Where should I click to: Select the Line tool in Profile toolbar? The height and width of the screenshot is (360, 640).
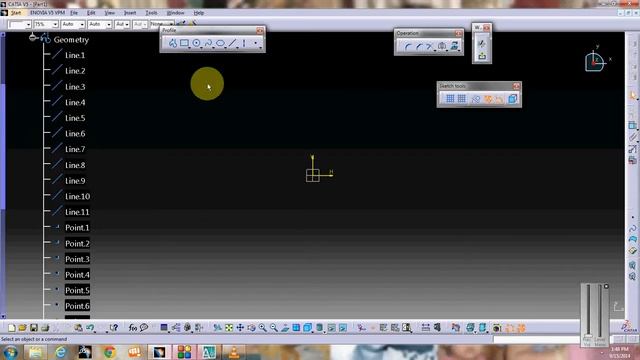[x=232, y=43]
